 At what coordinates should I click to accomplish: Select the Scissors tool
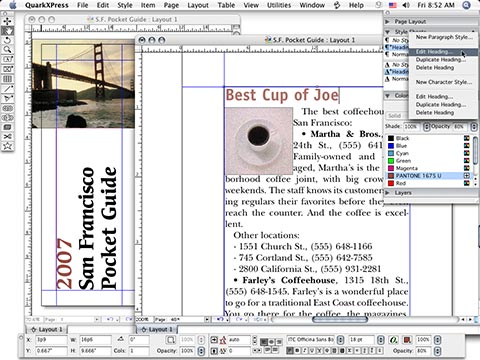click(x=7, y=137)
